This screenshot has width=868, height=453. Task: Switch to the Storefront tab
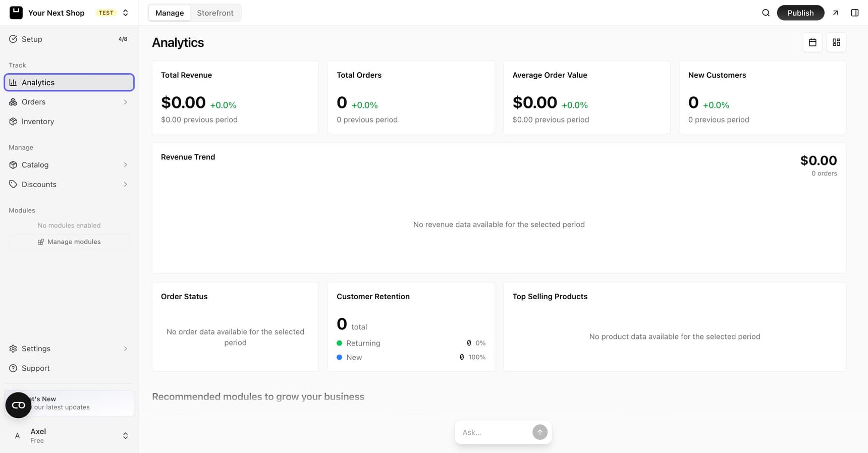(x=215, y=13)
